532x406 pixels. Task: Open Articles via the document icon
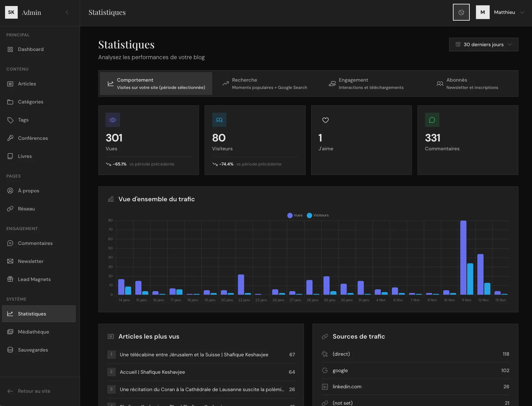coord(10,84)
